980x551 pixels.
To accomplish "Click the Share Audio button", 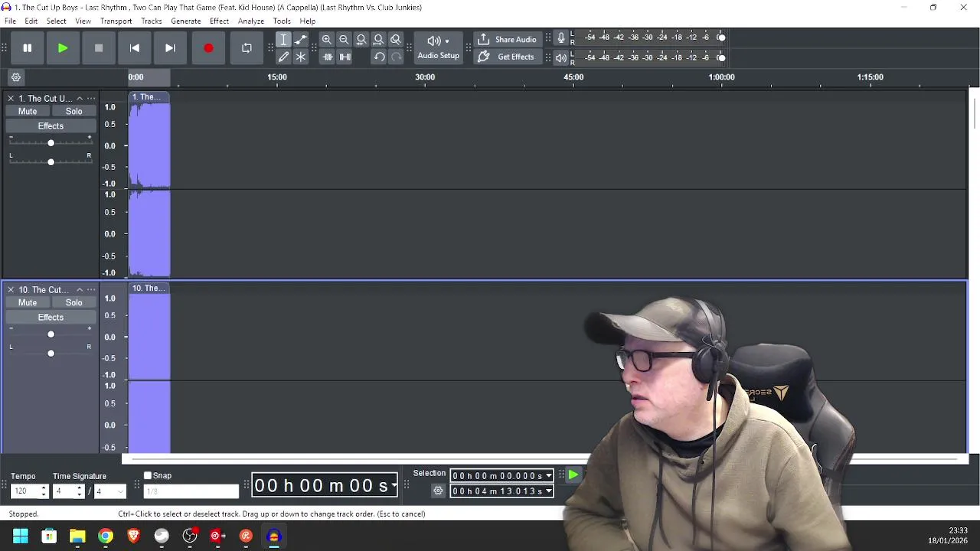I will point(506,40).
